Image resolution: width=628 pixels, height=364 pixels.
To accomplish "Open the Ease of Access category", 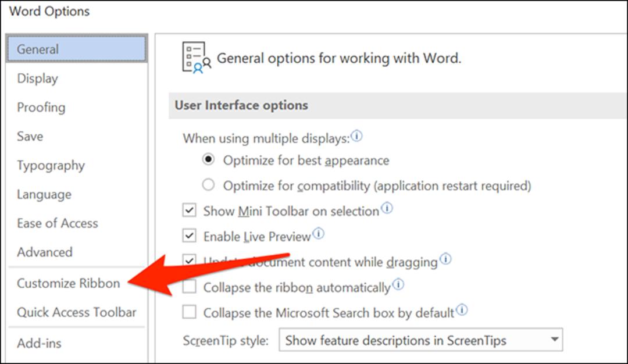I will click(57, 223).
